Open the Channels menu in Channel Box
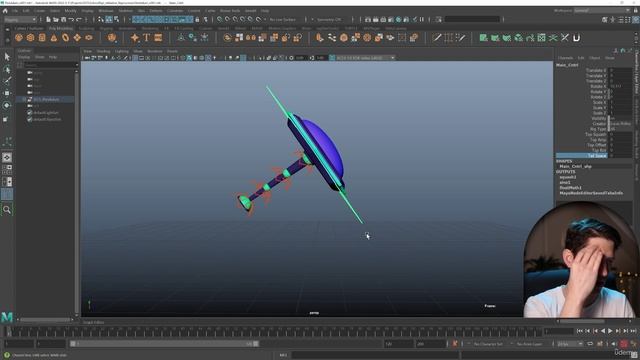This screenshot has width=640, height=360. pyautogui.click(x=565, y=58)
